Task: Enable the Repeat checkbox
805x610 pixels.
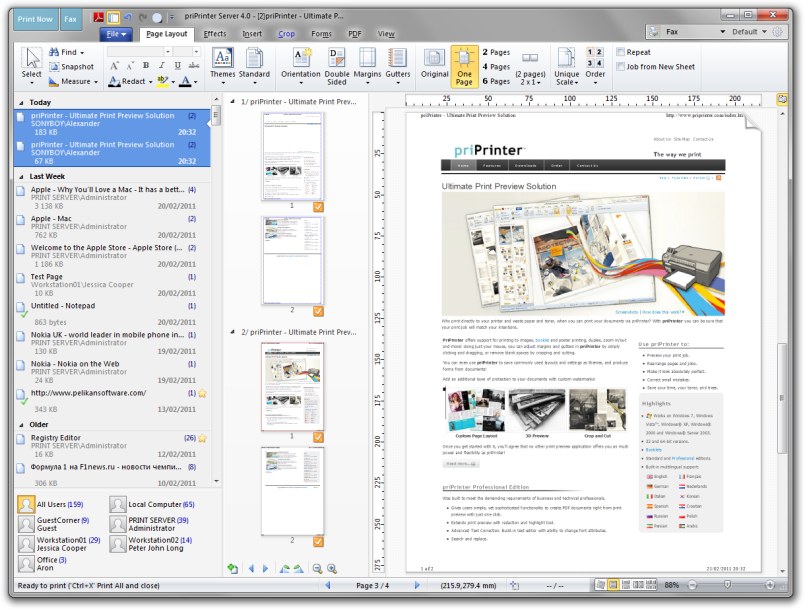Action: pyautogui.click(x=621, y=52)
